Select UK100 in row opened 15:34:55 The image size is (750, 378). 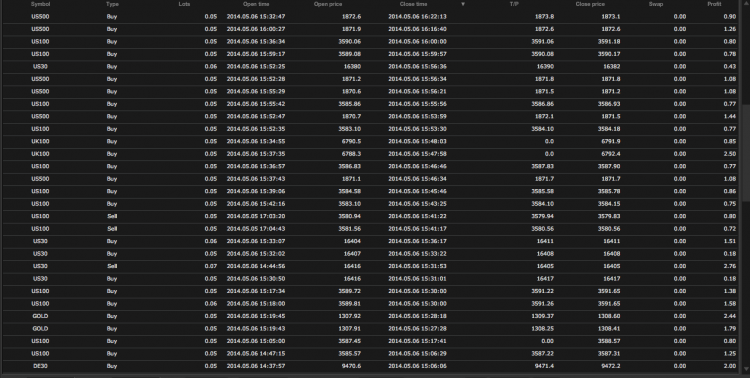click(x=40, y=141)
